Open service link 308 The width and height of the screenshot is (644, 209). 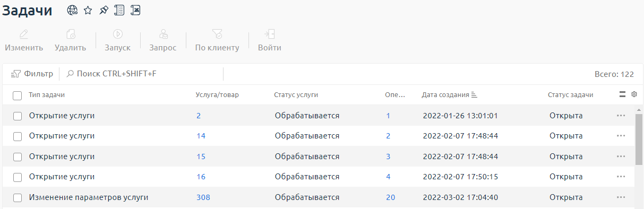[203, 197]
